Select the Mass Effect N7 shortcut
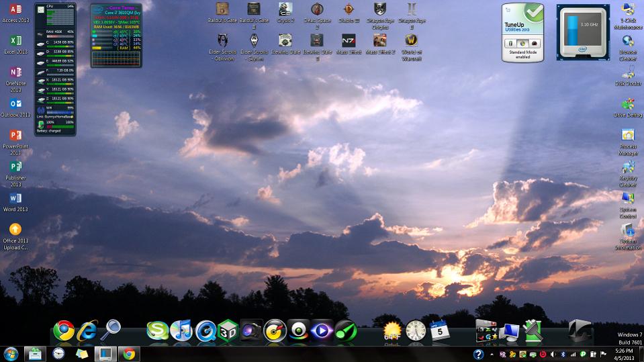 click(x=349, y=44)
